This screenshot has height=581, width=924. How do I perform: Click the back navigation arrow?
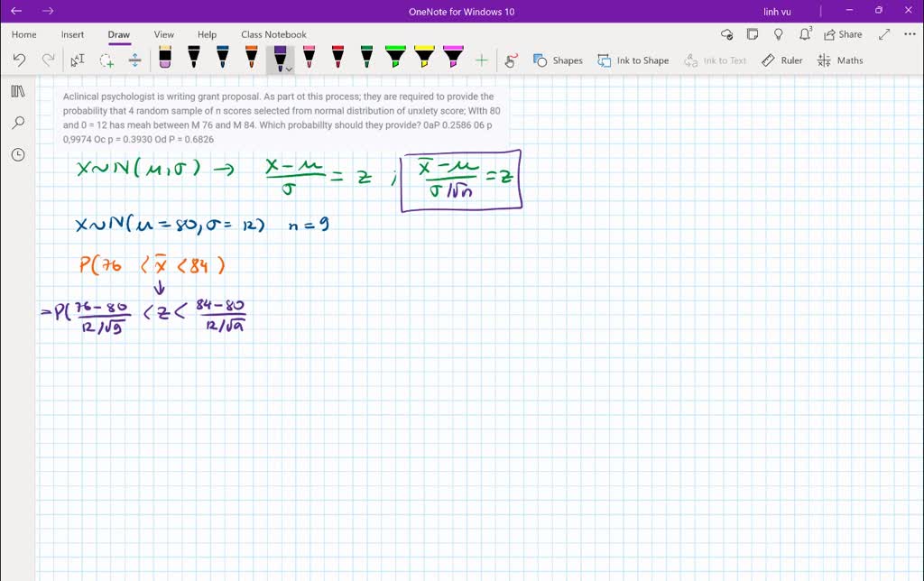(x=16, y=11)
